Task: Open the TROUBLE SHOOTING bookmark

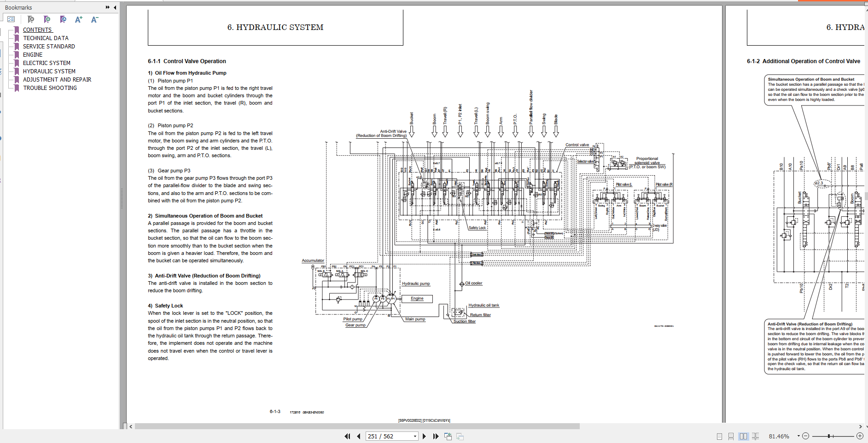Action: [50, 88]
